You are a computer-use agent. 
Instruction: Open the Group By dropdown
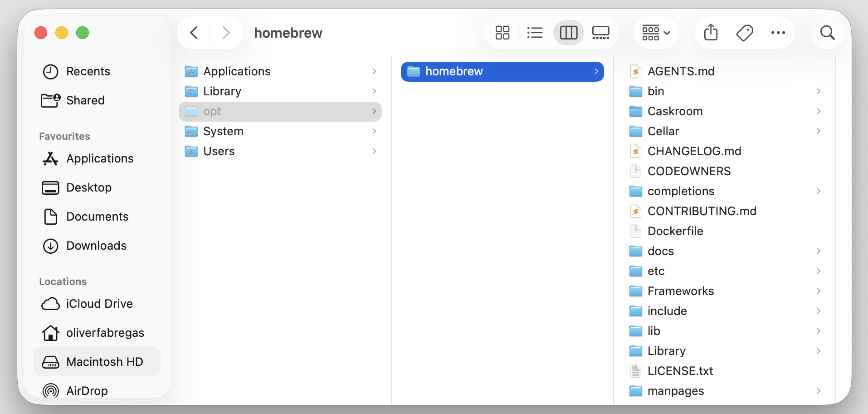[x=656, y=33]
